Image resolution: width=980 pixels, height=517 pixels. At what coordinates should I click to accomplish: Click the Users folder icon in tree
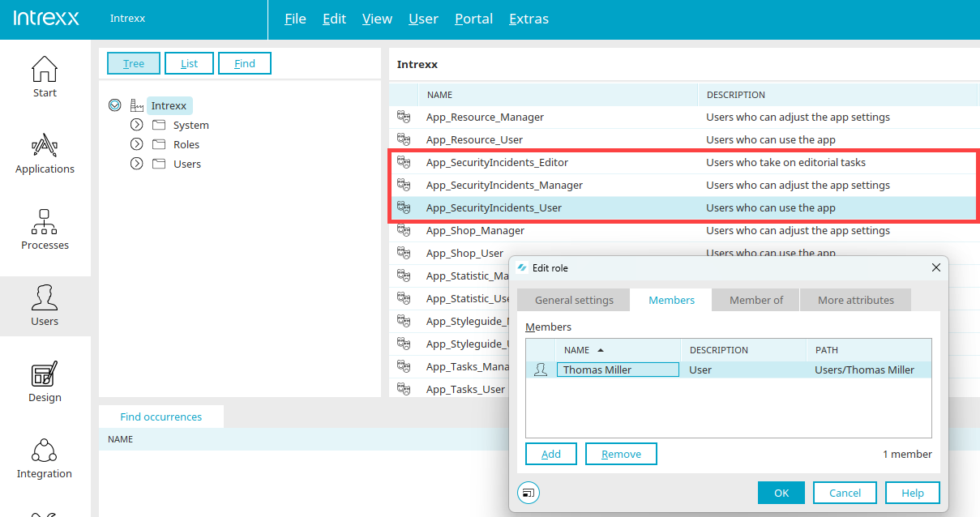click(x=158, y=164)
